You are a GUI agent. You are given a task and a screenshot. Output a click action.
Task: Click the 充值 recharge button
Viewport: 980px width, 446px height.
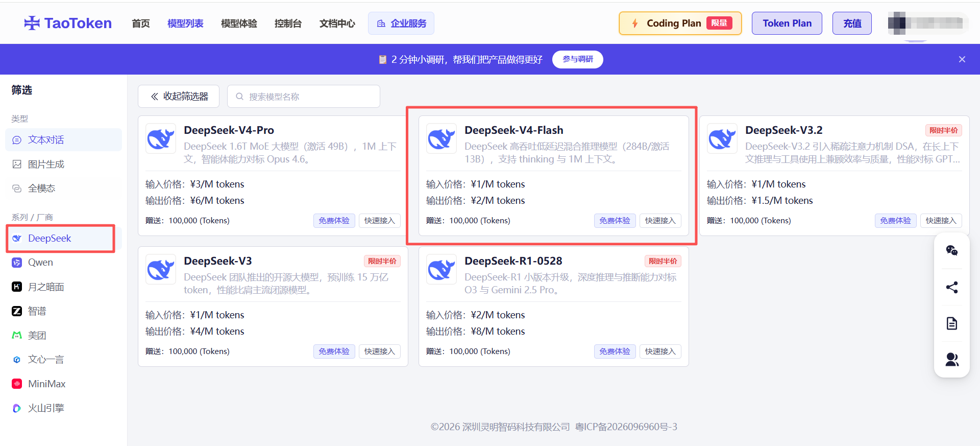[x=852, y=24]
